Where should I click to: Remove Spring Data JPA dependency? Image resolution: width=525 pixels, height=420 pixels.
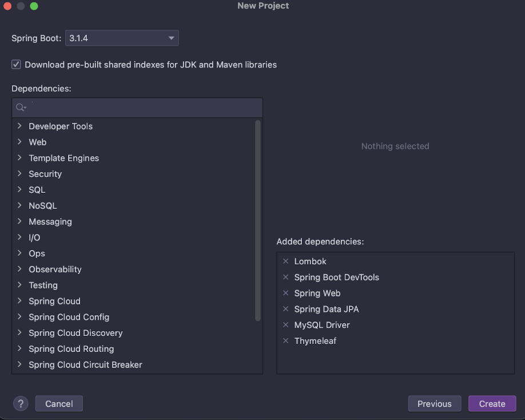(285, 309)
